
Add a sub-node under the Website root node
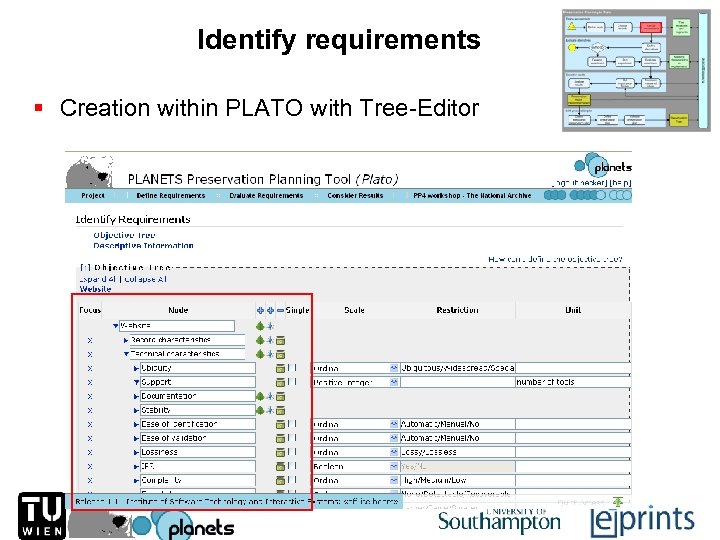pyautogui.click(x=270, y=326)
